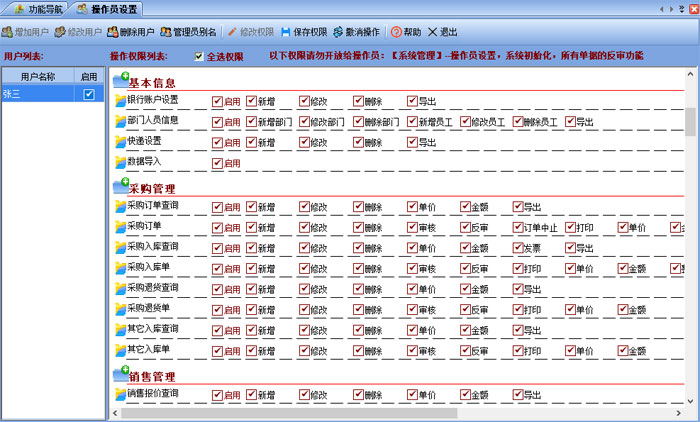Click the 用户名称 column header
Viewport: 700px width, 422px height.
pyautogui.click(x=38, y=76)
